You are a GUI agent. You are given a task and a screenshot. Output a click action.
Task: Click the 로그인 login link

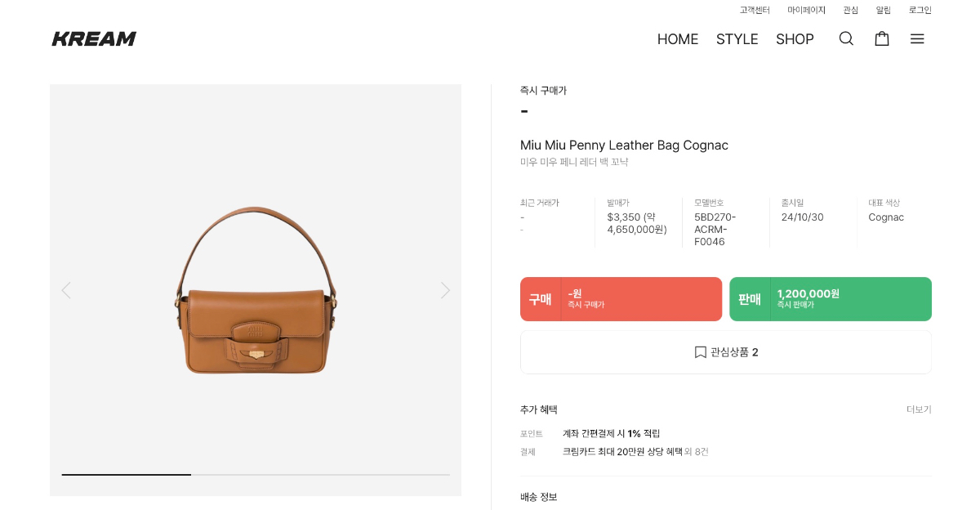[x=920, y=11]
